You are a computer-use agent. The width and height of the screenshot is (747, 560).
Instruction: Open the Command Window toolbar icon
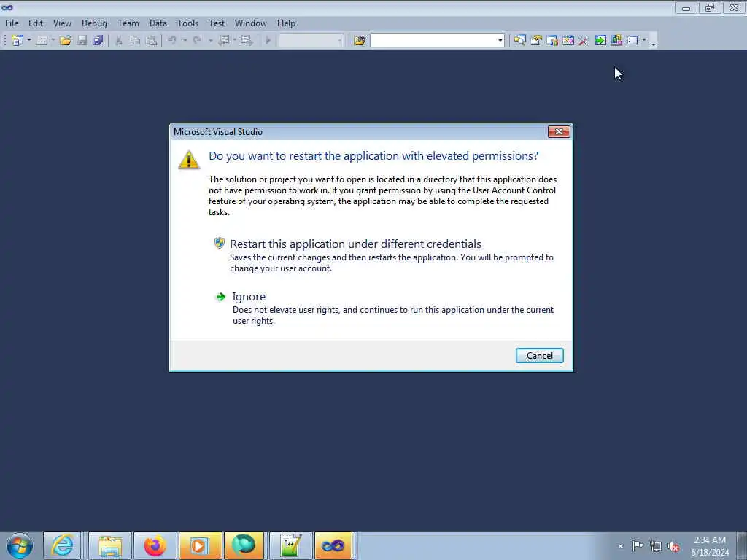click(x=632, y=41)
